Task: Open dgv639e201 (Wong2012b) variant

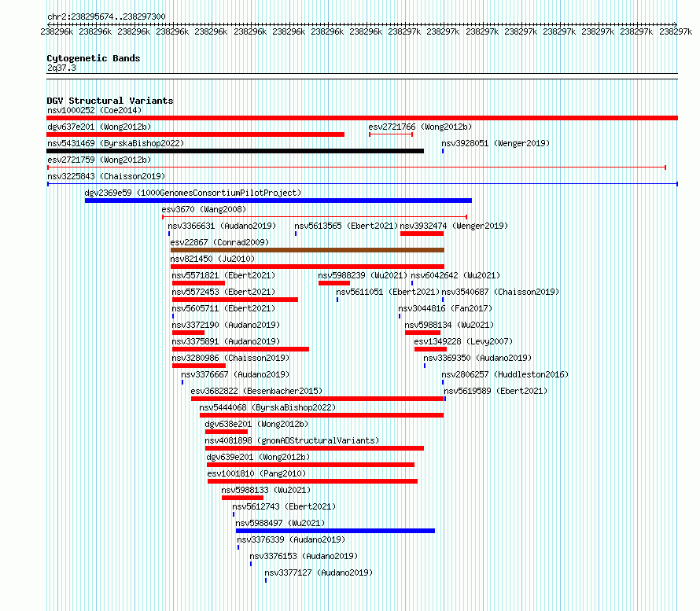Action: point(258,457)
